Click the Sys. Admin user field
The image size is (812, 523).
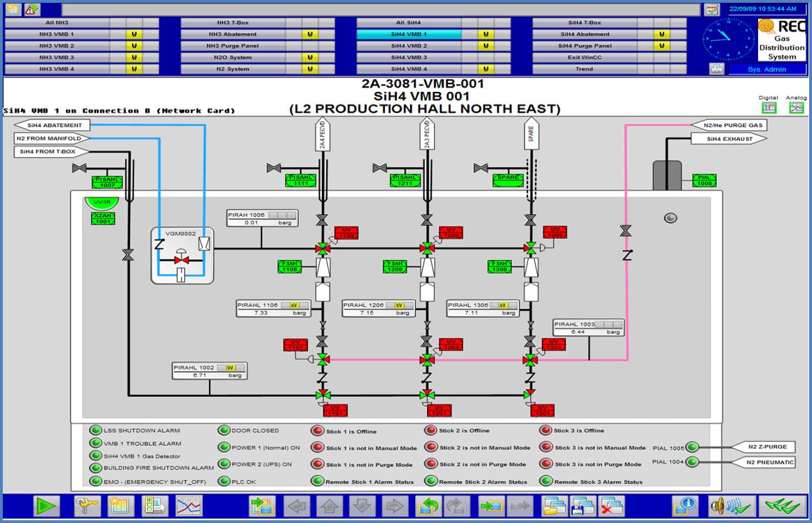pos(767,69)
